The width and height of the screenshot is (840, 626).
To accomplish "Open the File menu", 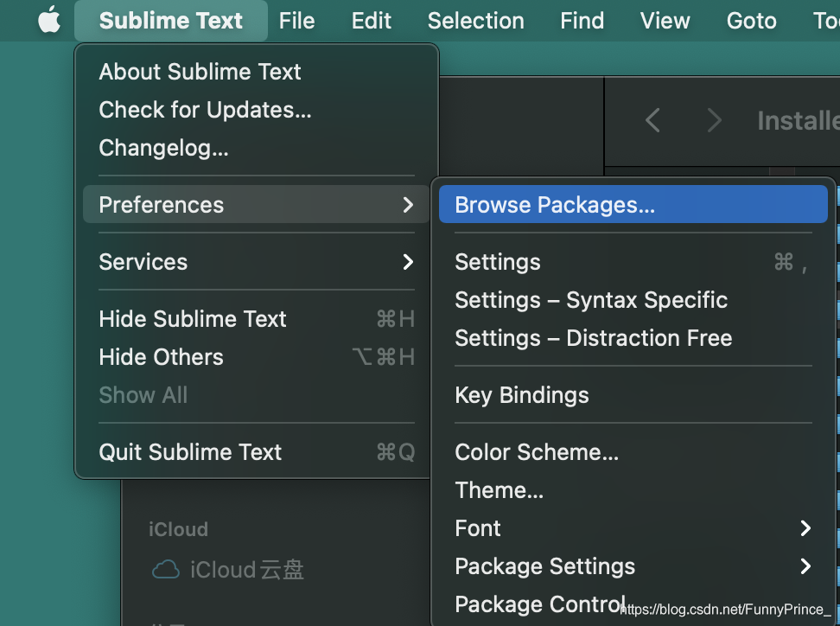I will pyautogui.click(x=296, y=21).
